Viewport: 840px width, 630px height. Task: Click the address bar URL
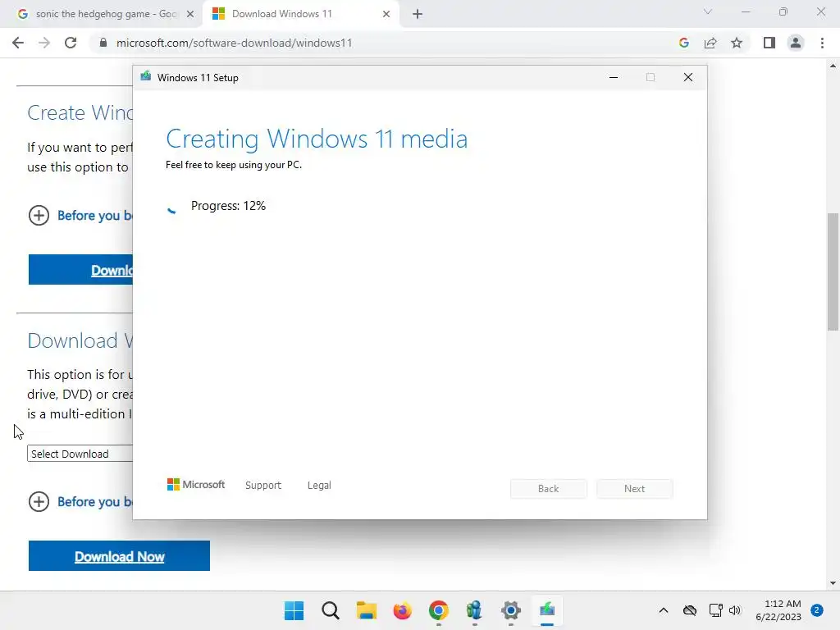(234, 43)
